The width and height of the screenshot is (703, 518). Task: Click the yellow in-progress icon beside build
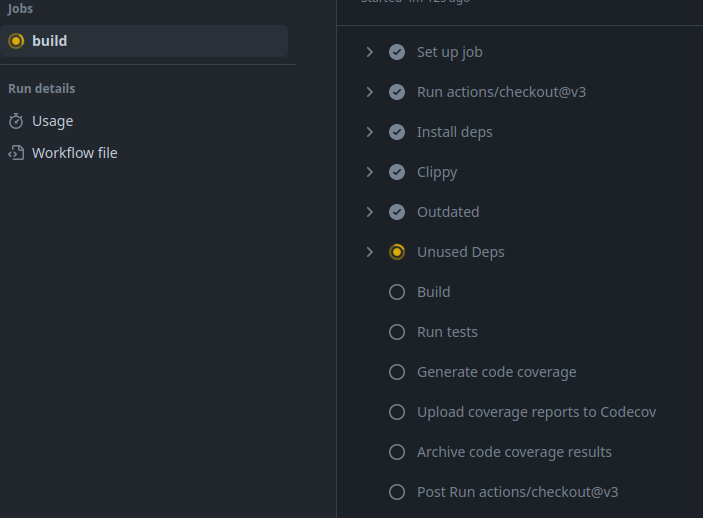pos(16,41)
